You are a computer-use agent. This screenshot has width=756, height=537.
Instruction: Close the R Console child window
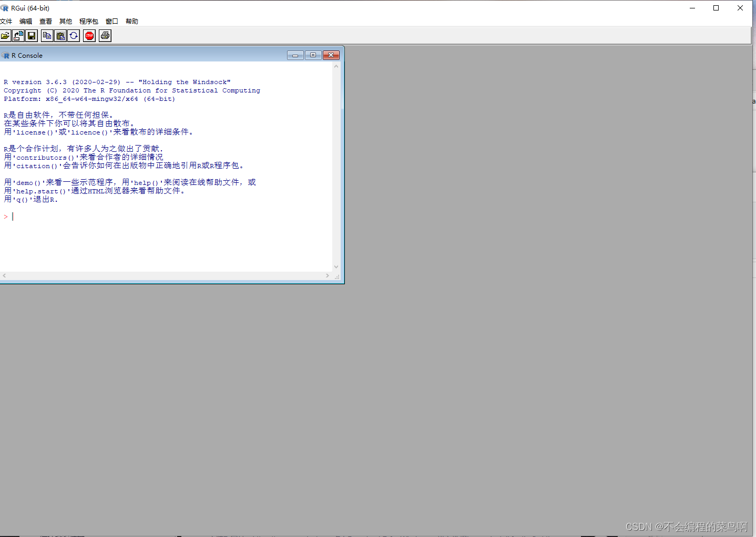point(331,55)
